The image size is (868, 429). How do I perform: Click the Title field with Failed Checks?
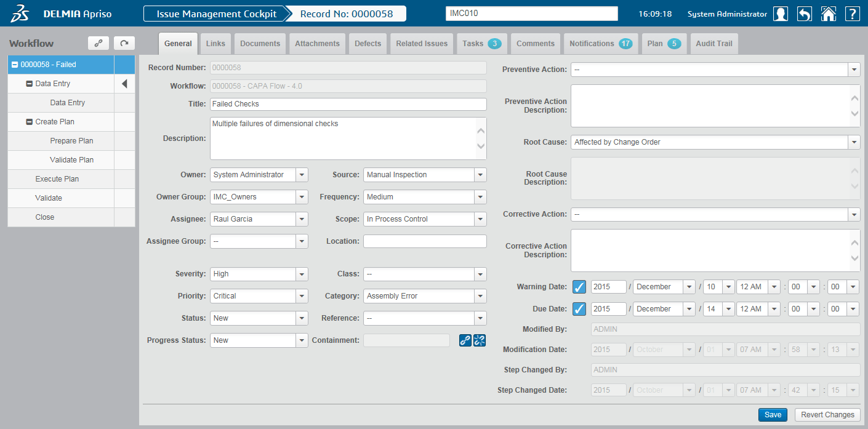(x=348, y=104)
